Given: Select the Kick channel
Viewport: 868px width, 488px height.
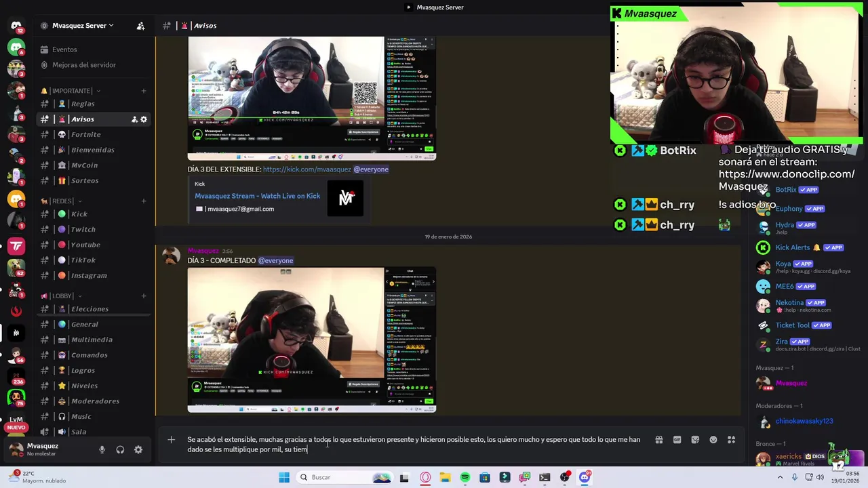Looking at the screenshot, I should click(92, 214).
